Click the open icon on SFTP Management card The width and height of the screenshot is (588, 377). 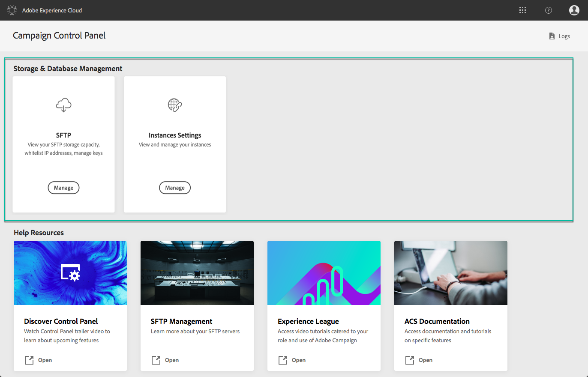[x=156, y=360]
